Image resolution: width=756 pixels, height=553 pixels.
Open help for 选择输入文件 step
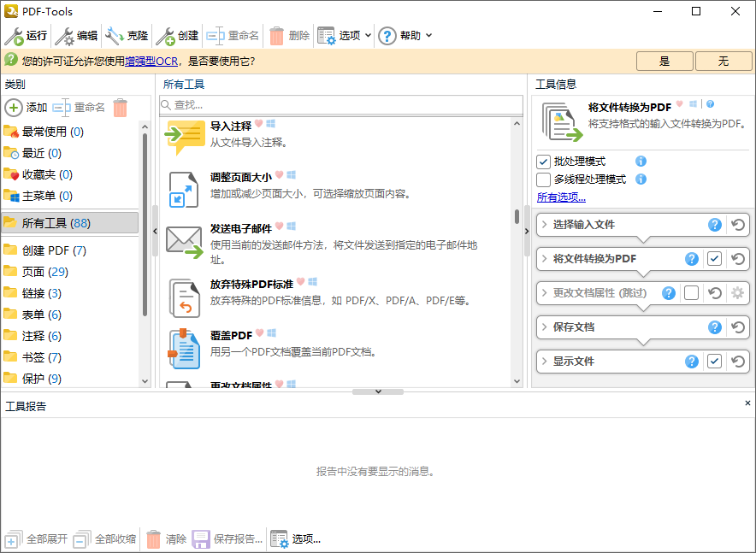pos(715,225)
